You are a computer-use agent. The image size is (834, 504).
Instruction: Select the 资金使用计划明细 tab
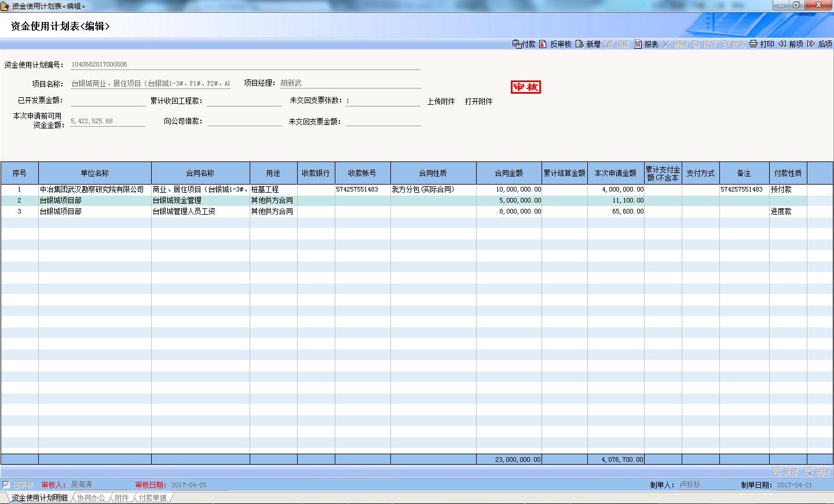coord(39,498)
